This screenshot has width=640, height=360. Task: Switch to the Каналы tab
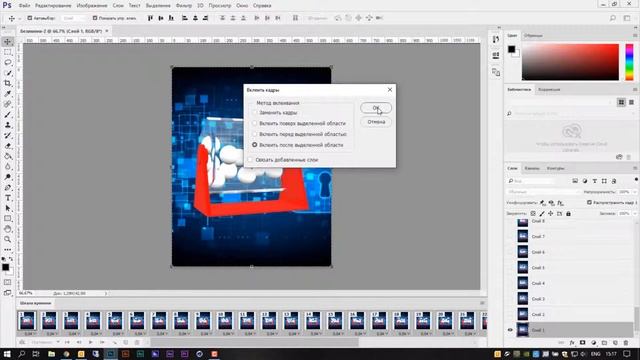532,168
